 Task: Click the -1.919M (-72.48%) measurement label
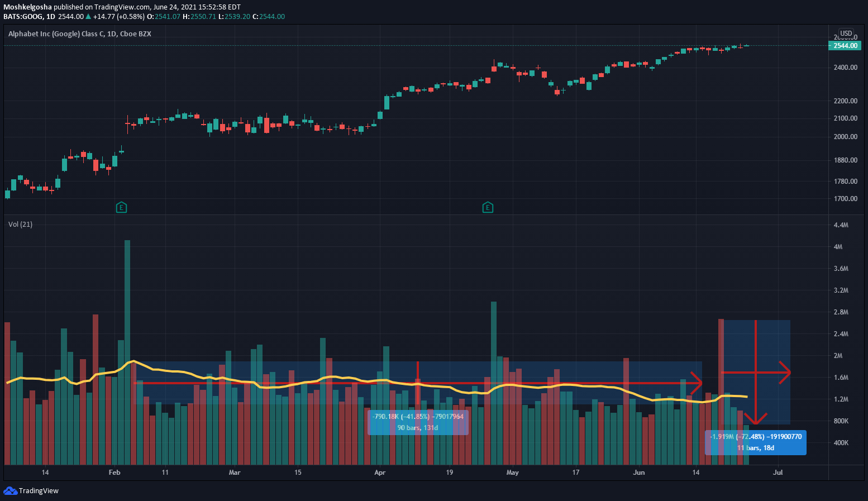(x=756, y=437)
